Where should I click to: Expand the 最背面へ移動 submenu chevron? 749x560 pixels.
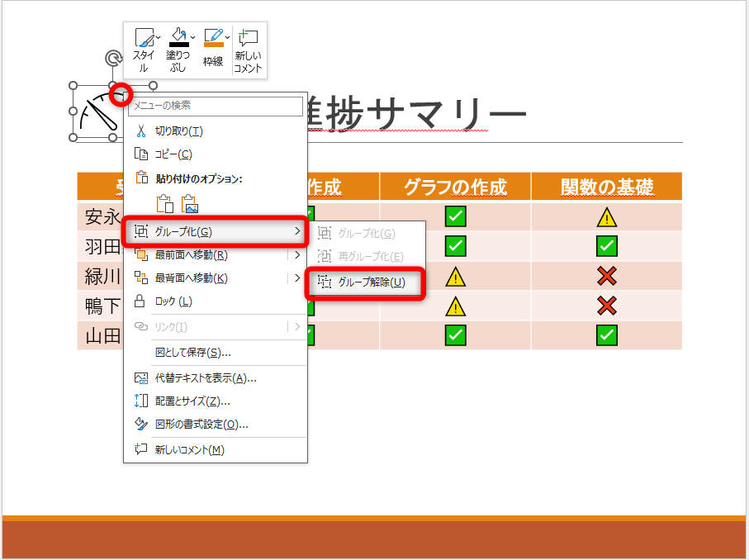pyautogui.click(x=299, y=278)
